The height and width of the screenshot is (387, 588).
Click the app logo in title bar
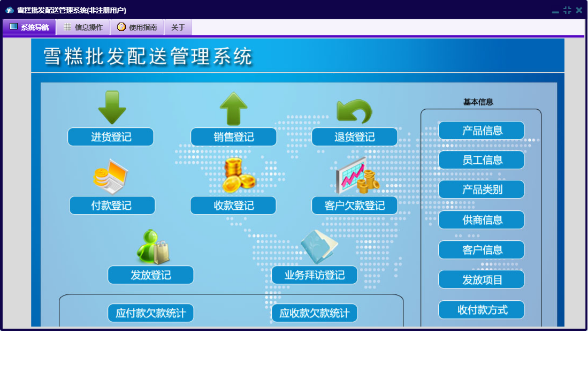(x=10, y=11)
